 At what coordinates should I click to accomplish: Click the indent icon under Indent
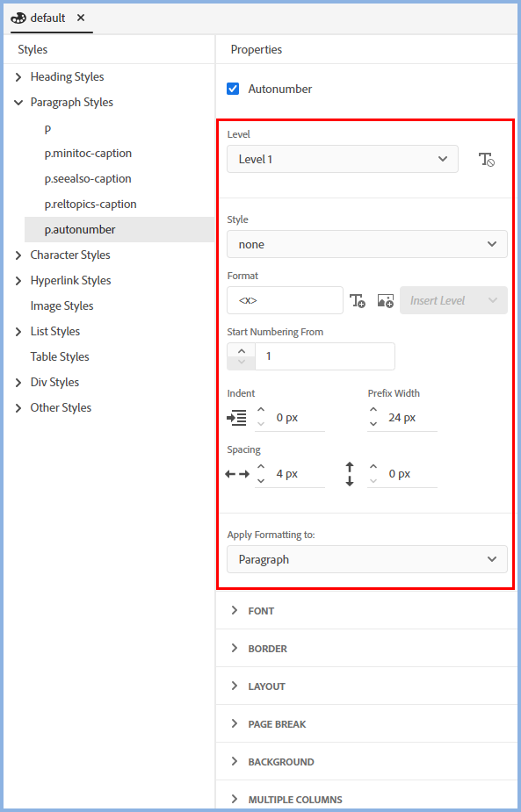[x=237, y=417]
